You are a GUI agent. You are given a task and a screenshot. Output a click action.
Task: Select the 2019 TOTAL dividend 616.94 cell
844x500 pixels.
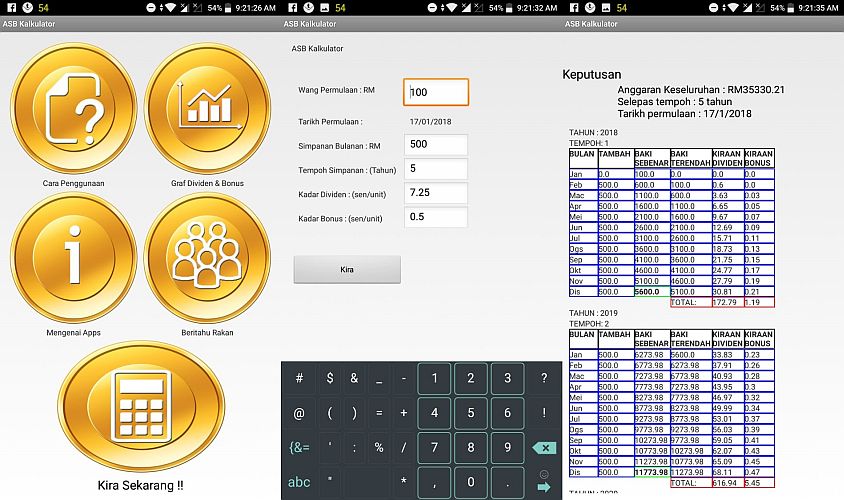tap(728, 483)
